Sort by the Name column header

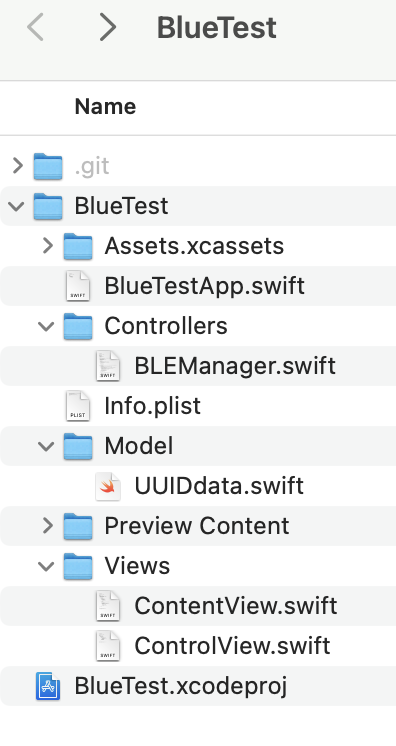(105, 106)
